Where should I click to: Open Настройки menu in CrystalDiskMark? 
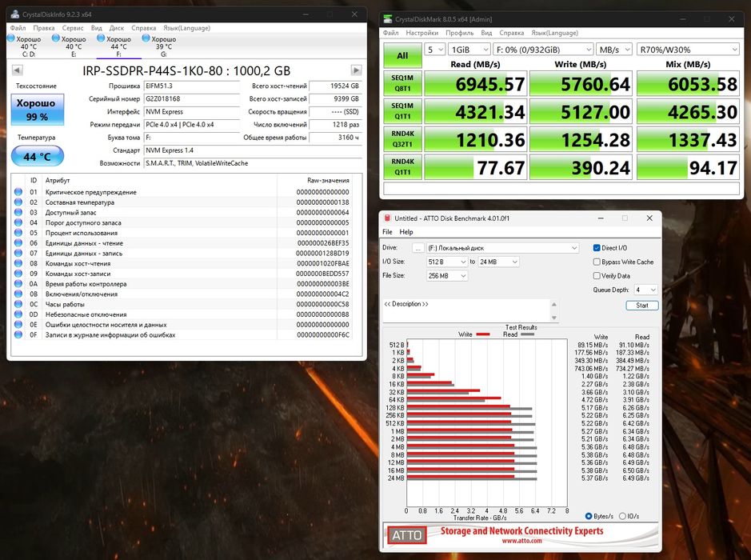422,33
